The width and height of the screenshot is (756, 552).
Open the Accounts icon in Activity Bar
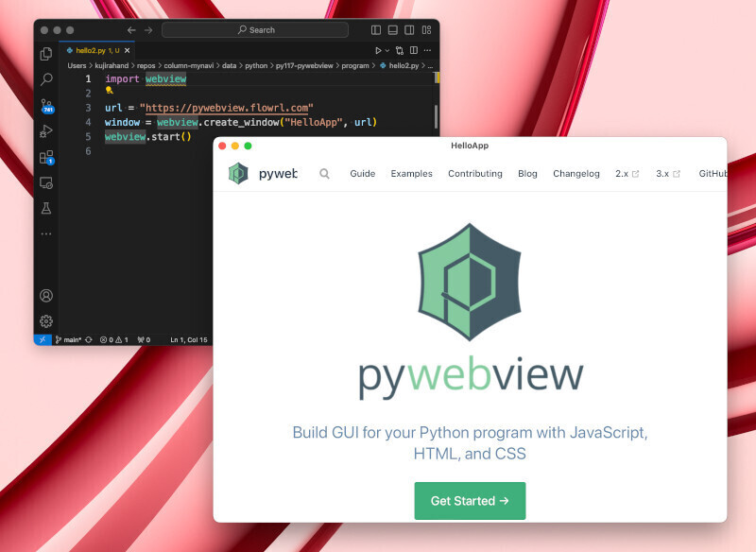pyautogui.click(x=44, y=296)
